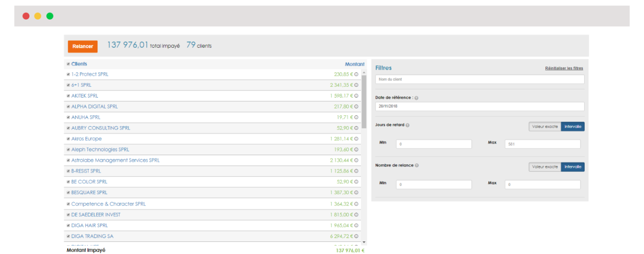644x254 pixels.
Task: Uncheck the ALPHA DIGITAL SPRL checkbox
Action: point(68,107)
